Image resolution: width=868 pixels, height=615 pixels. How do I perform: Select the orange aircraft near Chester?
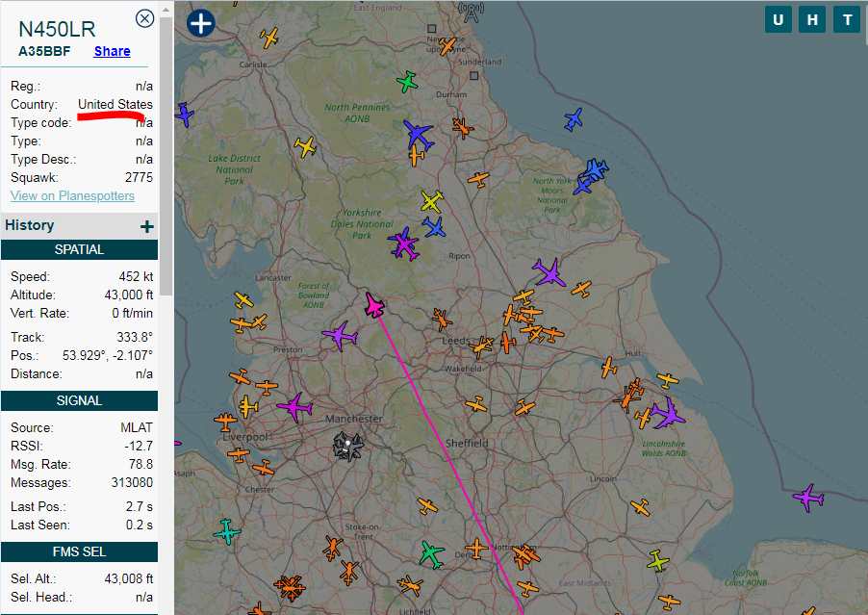click(x=264, y=468)
